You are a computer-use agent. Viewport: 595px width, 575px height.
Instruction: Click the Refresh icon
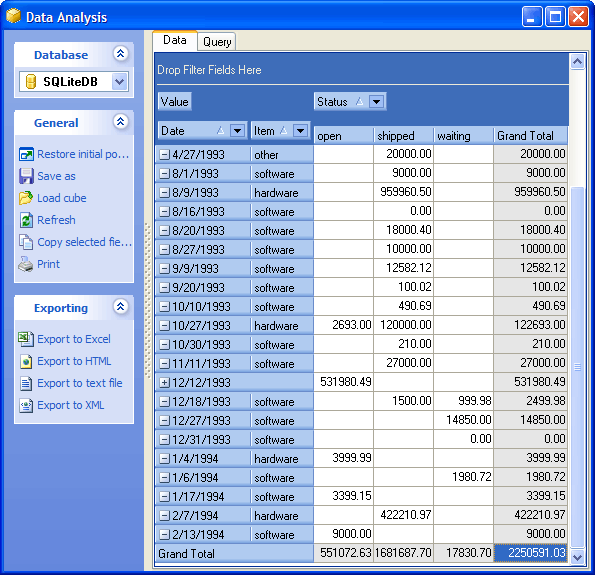click(x=26, y=220)
